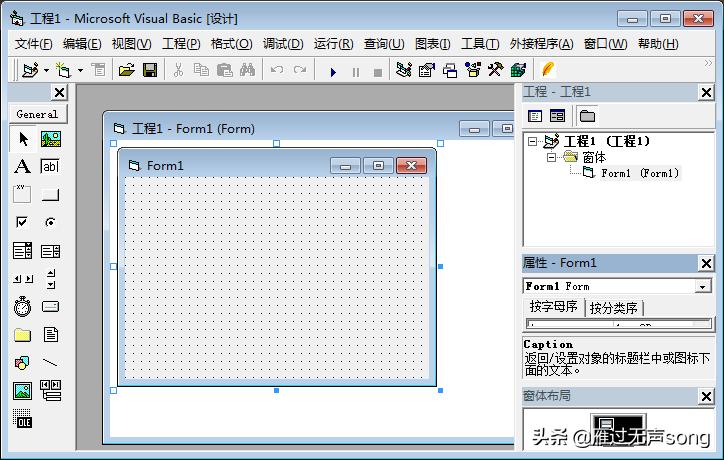Select the Label tool (letter A)
The height and width of the screenshot is (460, 724).
point(22,167)
